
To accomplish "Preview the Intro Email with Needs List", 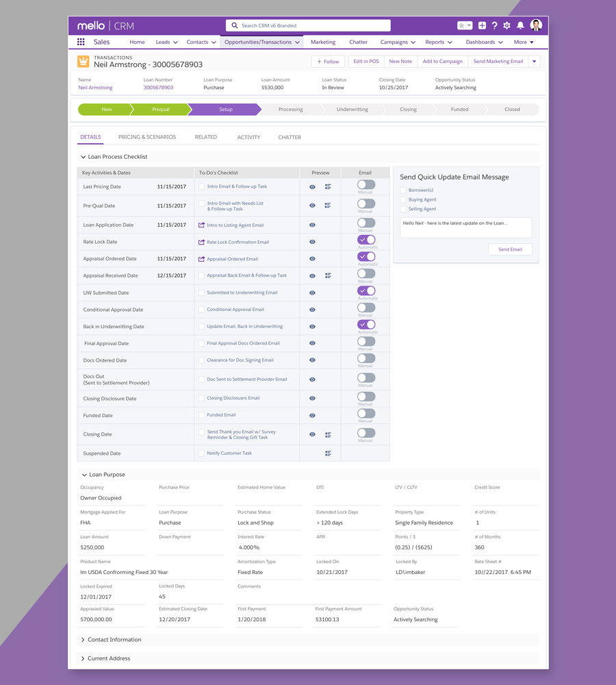I will 312,206.
